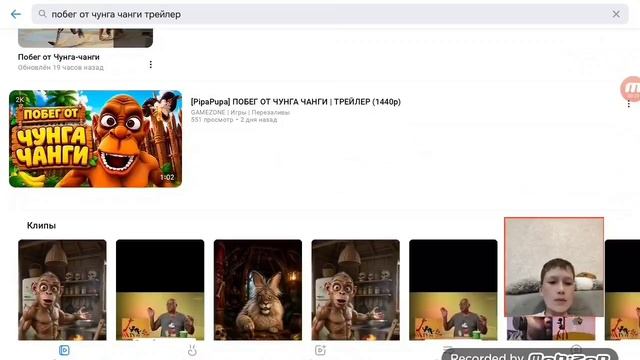Open the partial playlist thumbnail above the playlist title
Viewport: 640px width, 360px height.
tap(85, 38)
